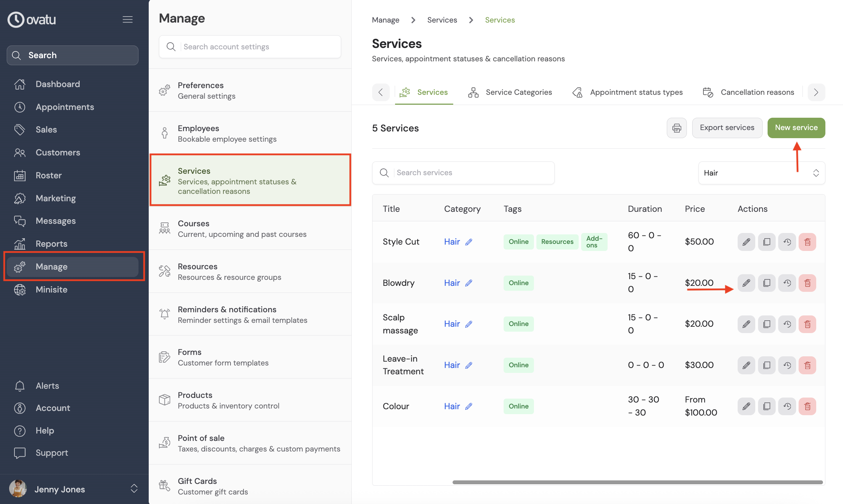Duplicate the Blowdry service
843x504 pixels.
[767, 283]
